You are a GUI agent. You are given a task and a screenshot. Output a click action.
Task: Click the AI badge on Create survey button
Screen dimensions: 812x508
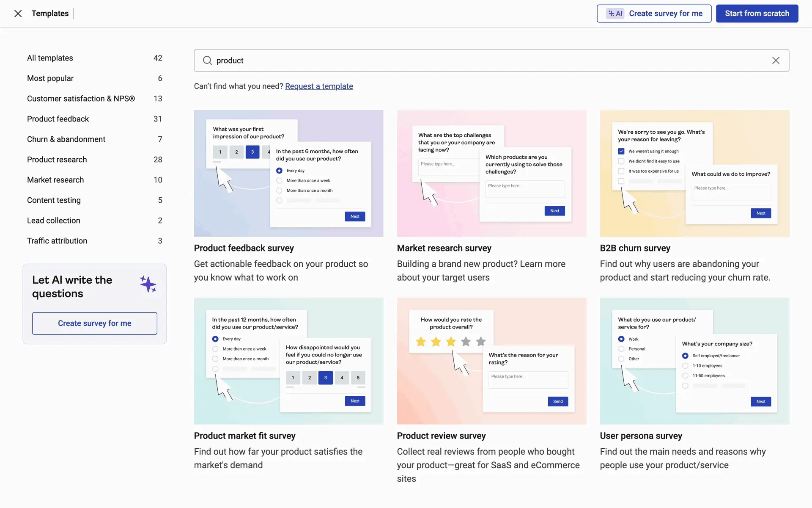pyautogui.click(x=615, y=14)
